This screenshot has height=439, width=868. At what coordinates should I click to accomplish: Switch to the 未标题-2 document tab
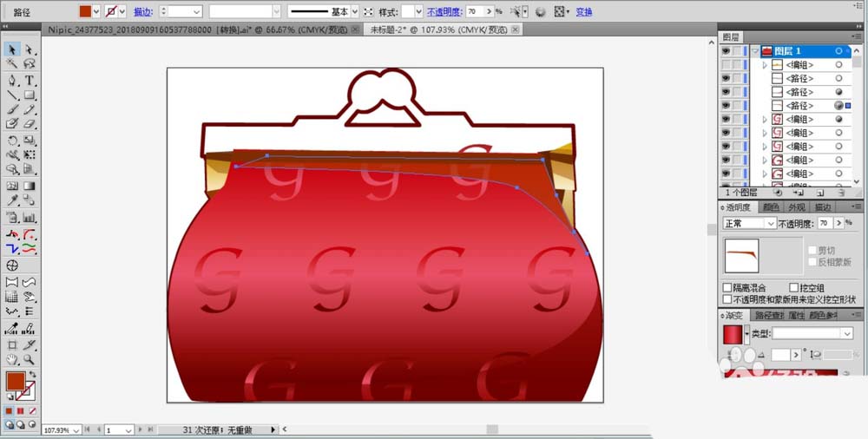click(438, 29)
